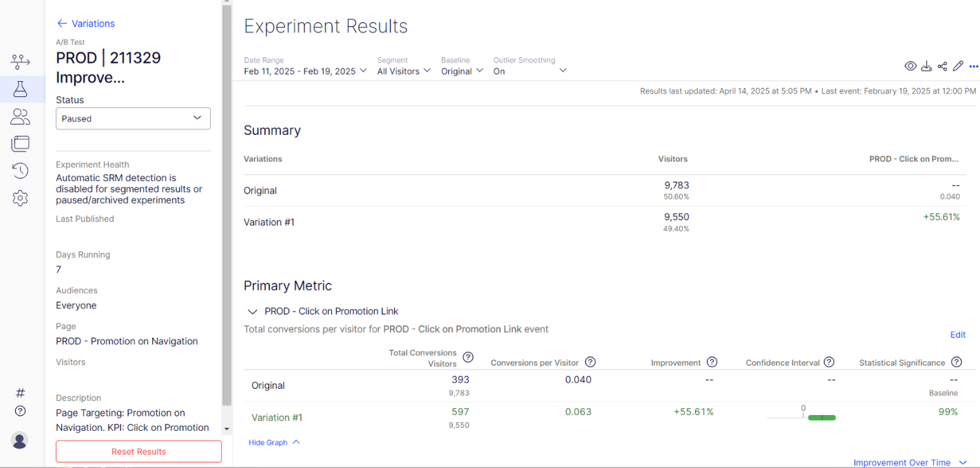The width and height of the screenshot is (980, 468).
Task: Open the three-dot more options menu
Action: click(973, 67)
